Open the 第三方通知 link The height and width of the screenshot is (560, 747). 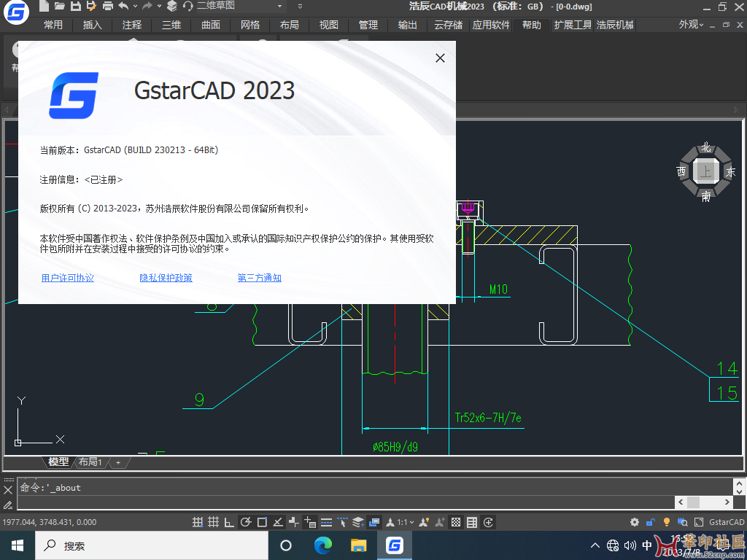[x=260, y=278]
